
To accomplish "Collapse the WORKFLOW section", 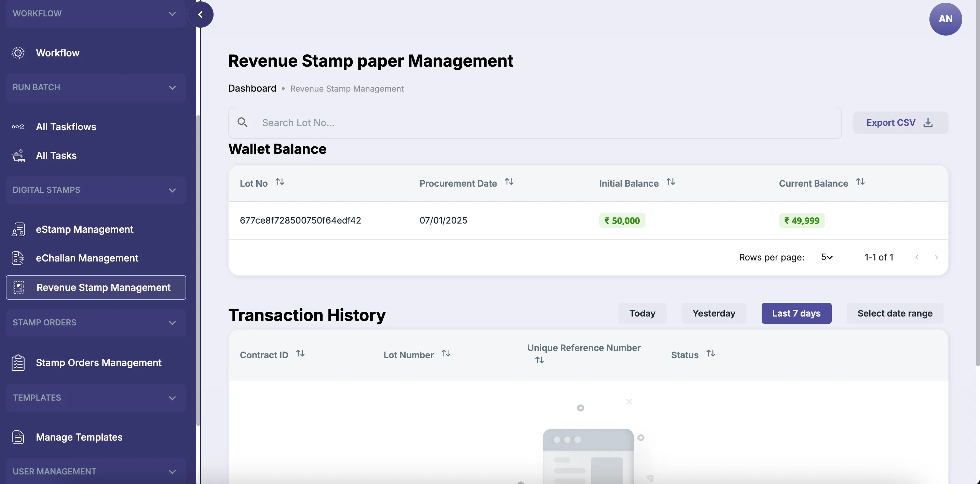I will click(x=96, y=14).
